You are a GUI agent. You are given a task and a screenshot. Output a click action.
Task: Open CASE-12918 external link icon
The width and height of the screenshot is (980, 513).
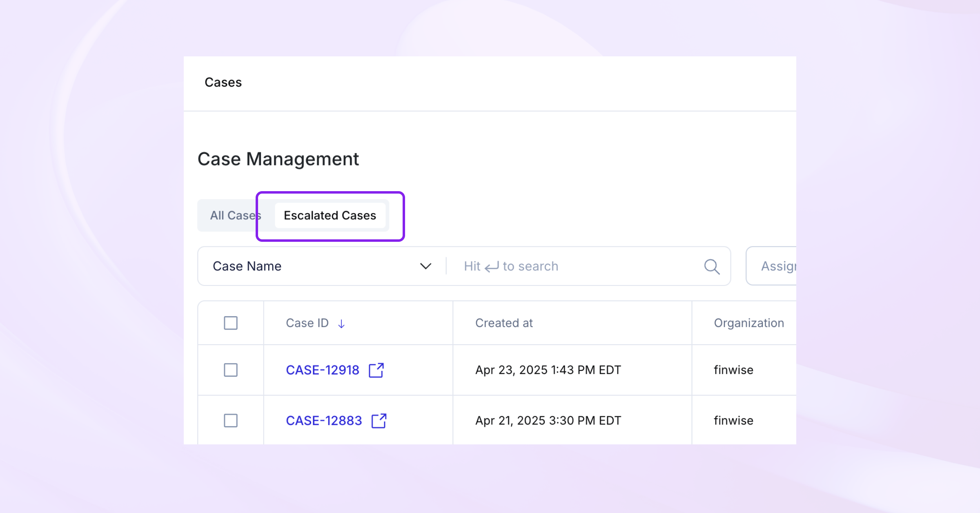point(376,370)
